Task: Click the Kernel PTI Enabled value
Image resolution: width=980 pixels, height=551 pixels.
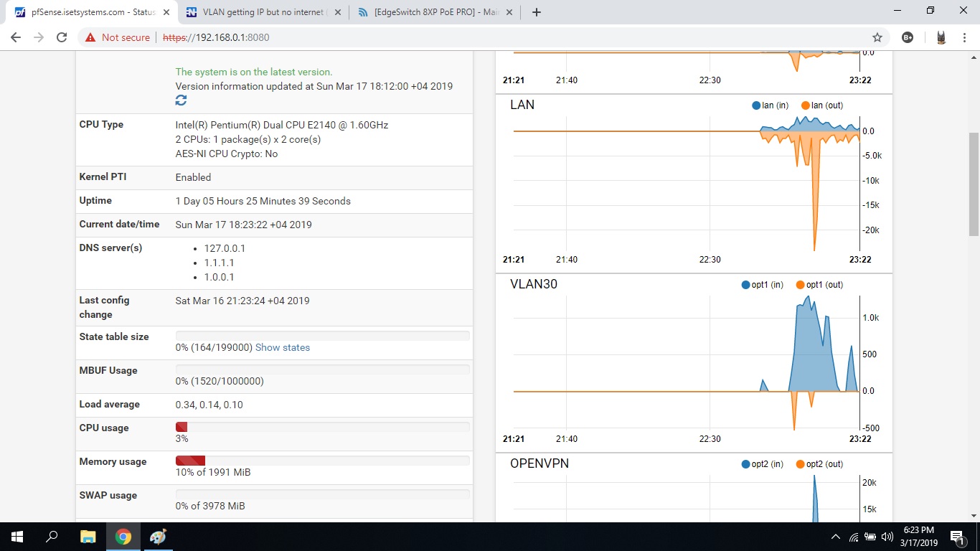Action: tap(194, 177)
